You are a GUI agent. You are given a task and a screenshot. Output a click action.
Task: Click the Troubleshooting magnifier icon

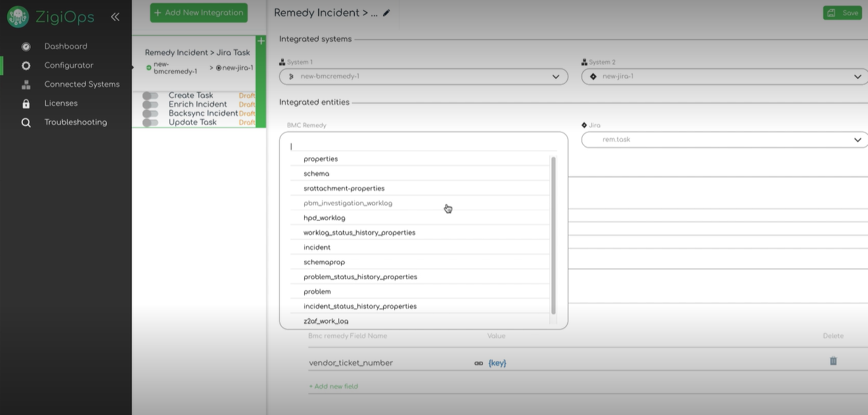pos(25,122)
